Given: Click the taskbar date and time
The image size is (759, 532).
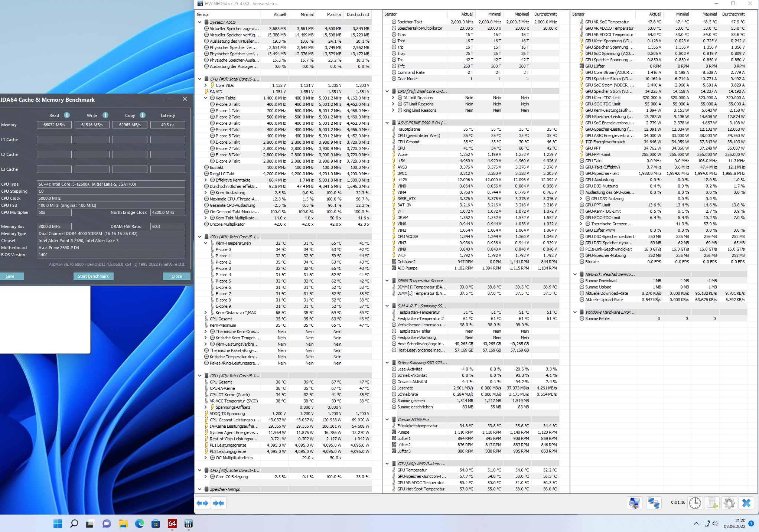Looking at the screenshot, I should [x=734, y=523].
